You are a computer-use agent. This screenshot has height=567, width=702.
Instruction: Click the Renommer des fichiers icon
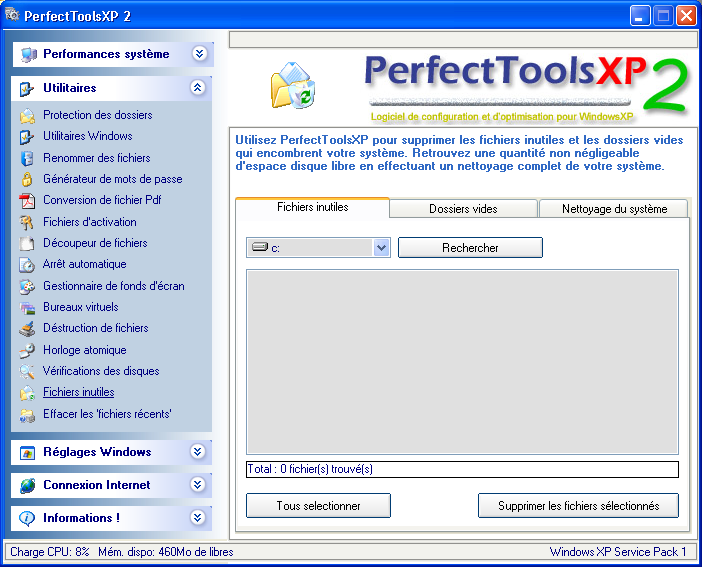pos(27,159)
